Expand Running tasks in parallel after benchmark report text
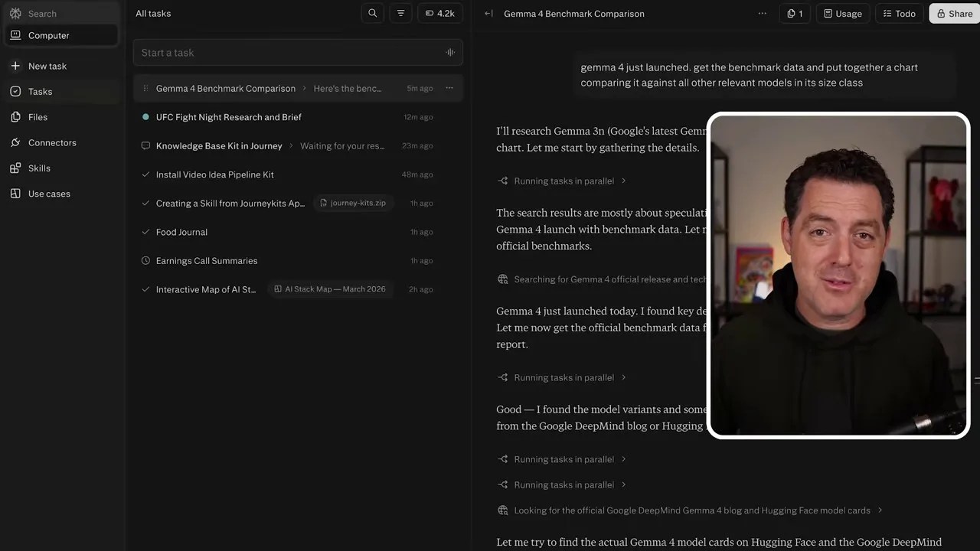 coord(562,377)
